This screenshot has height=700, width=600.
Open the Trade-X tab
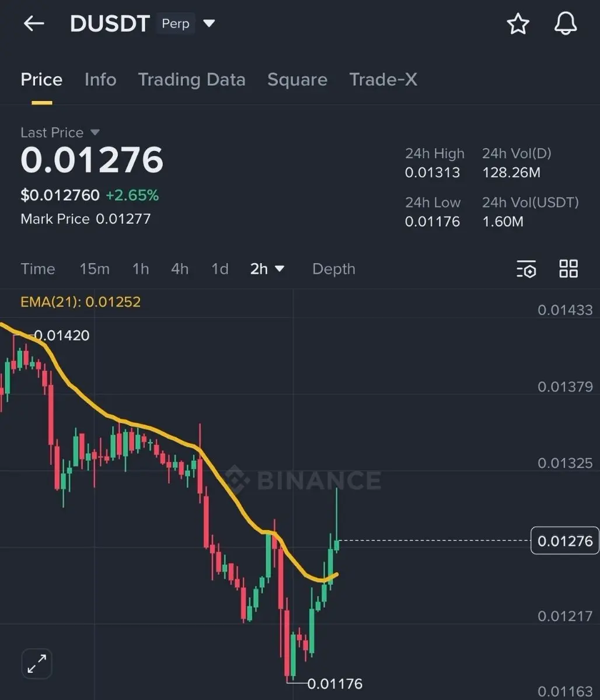click(383, 79)
